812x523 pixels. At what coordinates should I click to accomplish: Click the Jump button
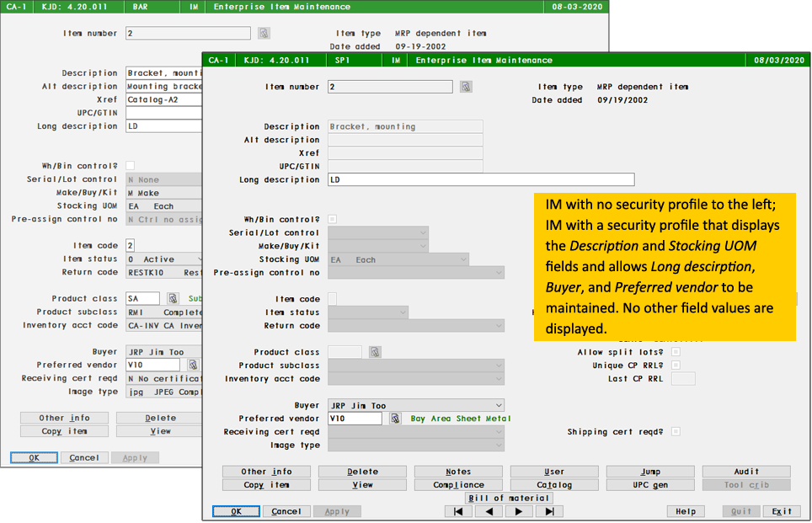(650, 472)
